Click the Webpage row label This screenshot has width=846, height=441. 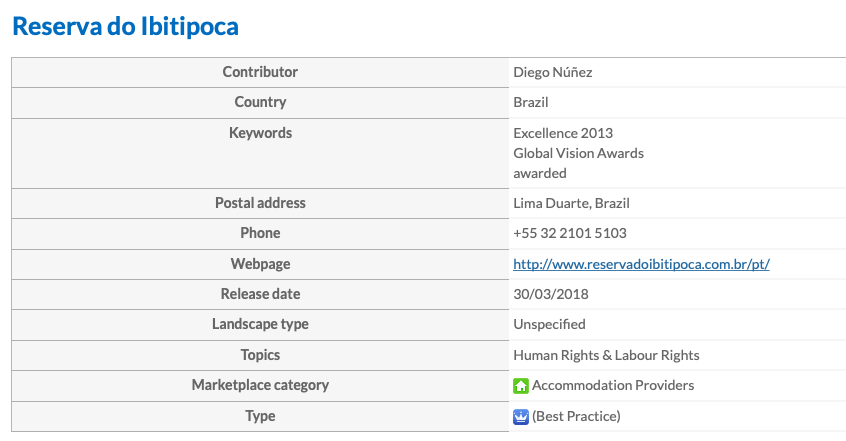(260, 264)
